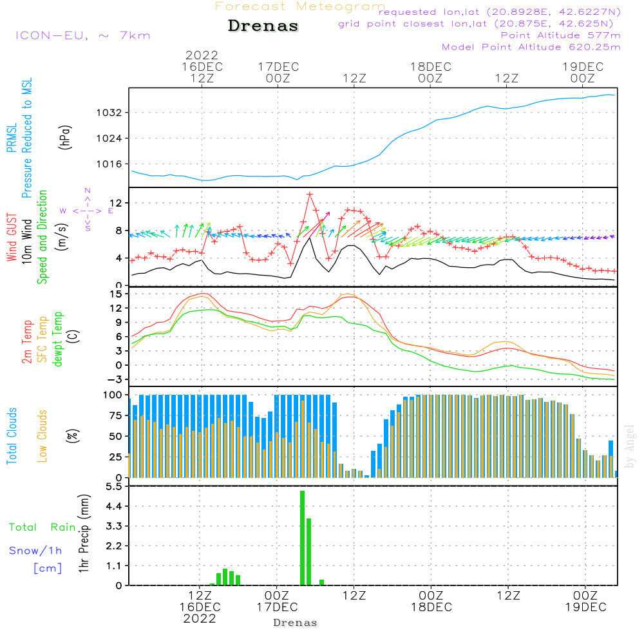Click the 'PRMSL' pressure legend label

tap(12, 138)
